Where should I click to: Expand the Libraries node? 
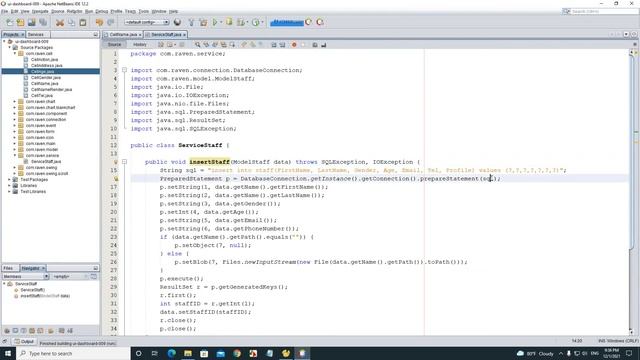tap(9, 185)
